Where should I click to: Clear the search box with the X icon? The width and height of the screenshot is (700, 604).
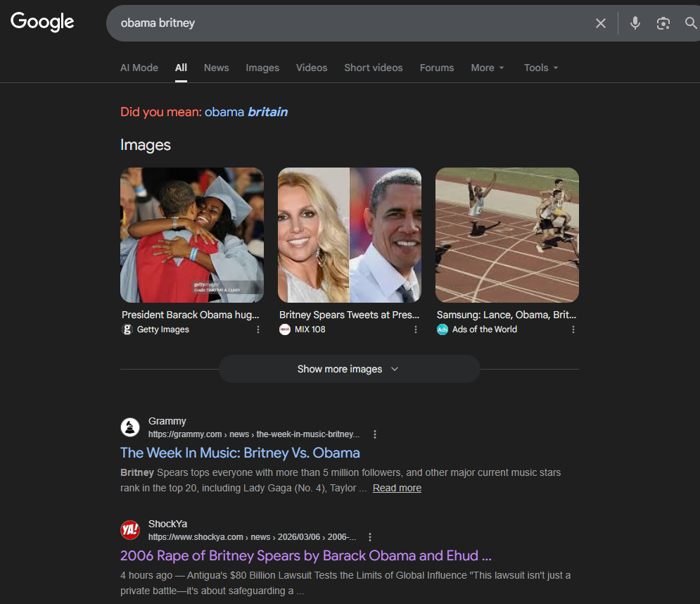600,23
